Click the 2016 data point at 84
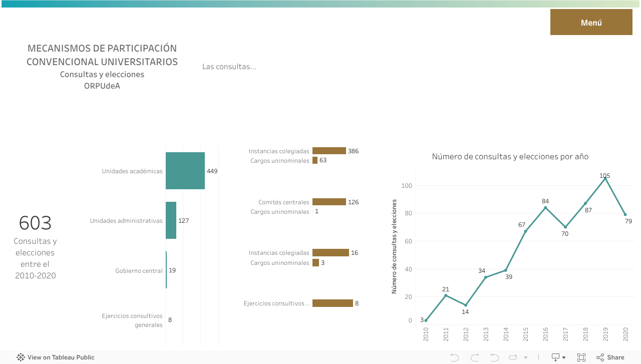The width and height of the screenshot is (641, 364). (x=545, y=207)
